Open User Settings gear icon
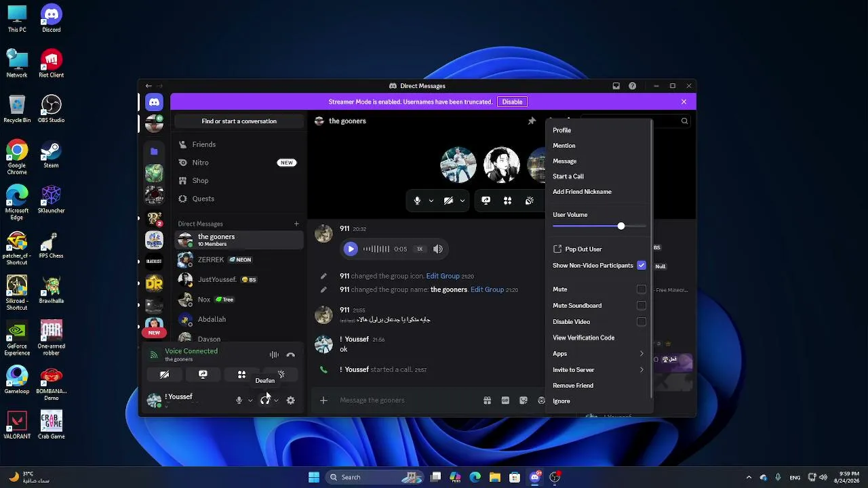868x488 pixels. 291,401
